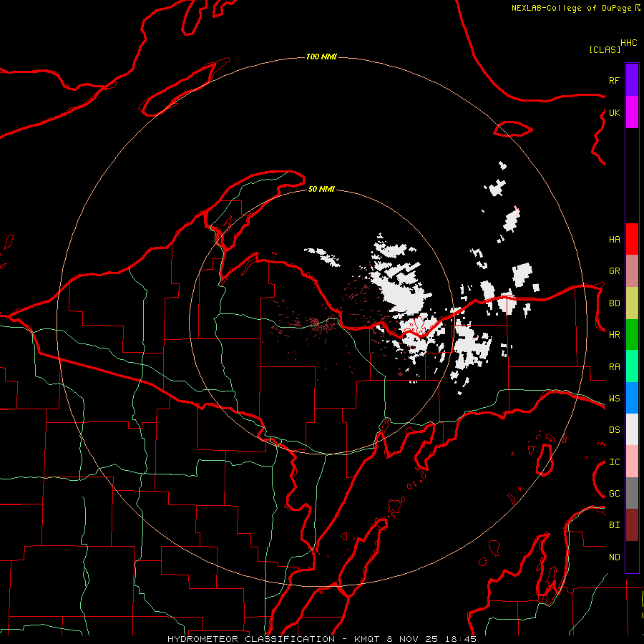Select the IC pink legend swatch

tap(632, 462)
